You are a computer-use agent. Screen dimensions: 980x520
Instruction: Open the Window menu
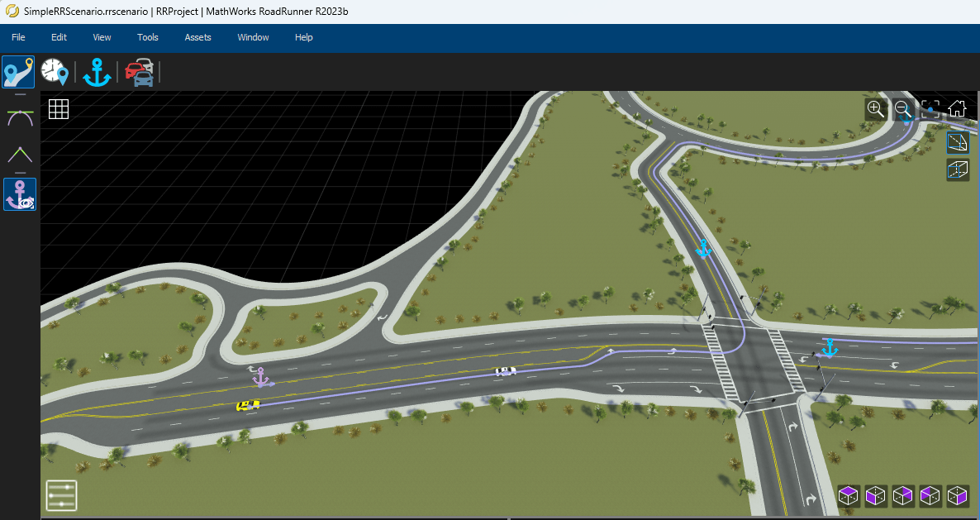coord(253,37)
